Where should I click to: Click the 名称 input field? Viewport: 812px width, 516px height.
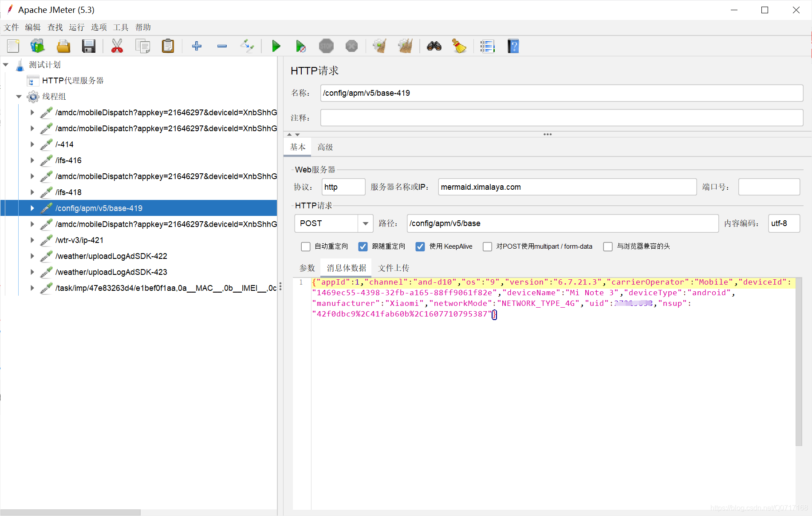click(x=561, y=93)
